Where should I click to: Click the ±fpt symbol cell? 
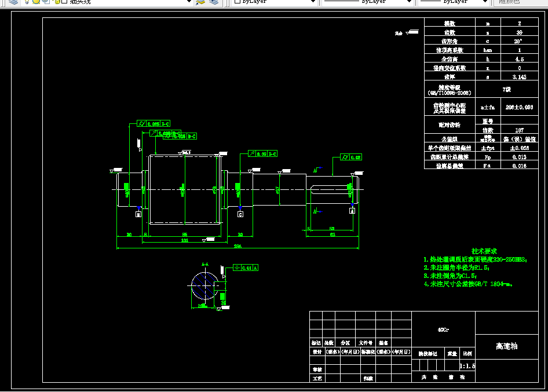point(488,148)
